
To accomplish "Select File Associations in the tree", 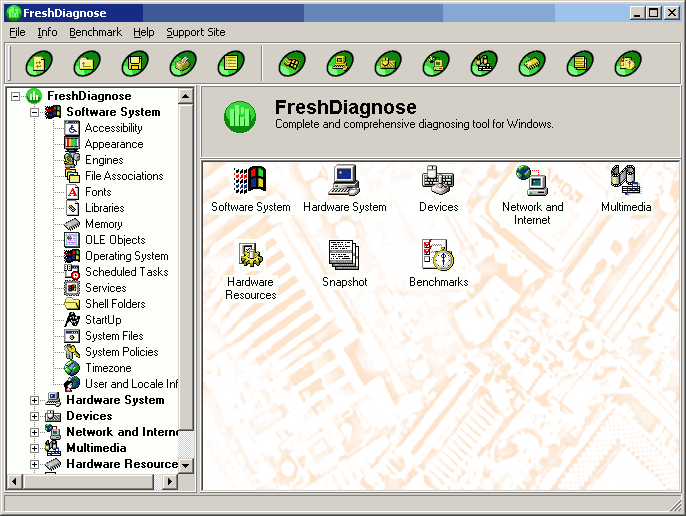I will 124,176.
